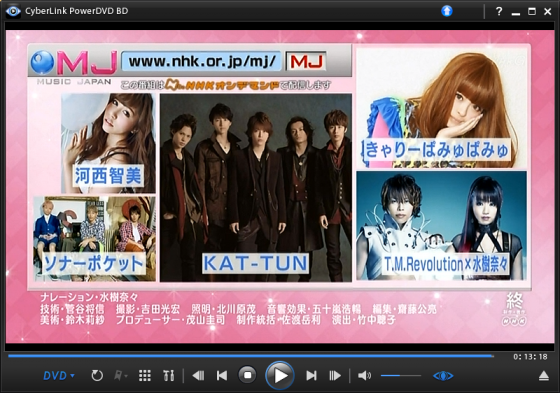560x393 pixels.
Task: Eject disc with the eject icon
Action: (544, 375)
